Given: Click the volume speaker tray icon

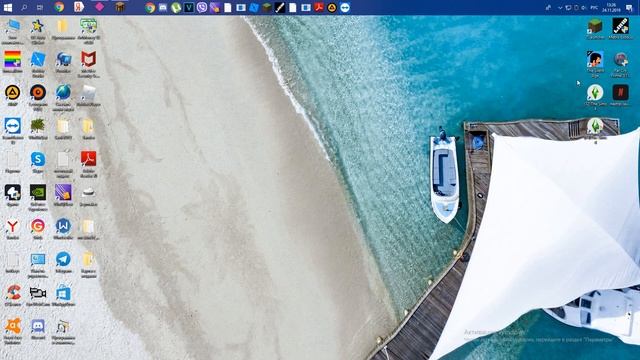Looking at the screenshot, I should point(584,8).
